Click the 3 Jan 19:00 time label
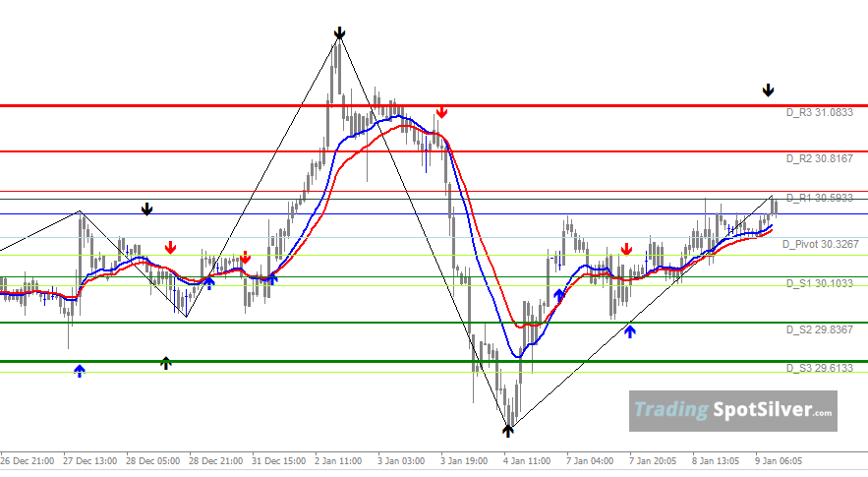868x477 pixels. [x=464, y=461]
